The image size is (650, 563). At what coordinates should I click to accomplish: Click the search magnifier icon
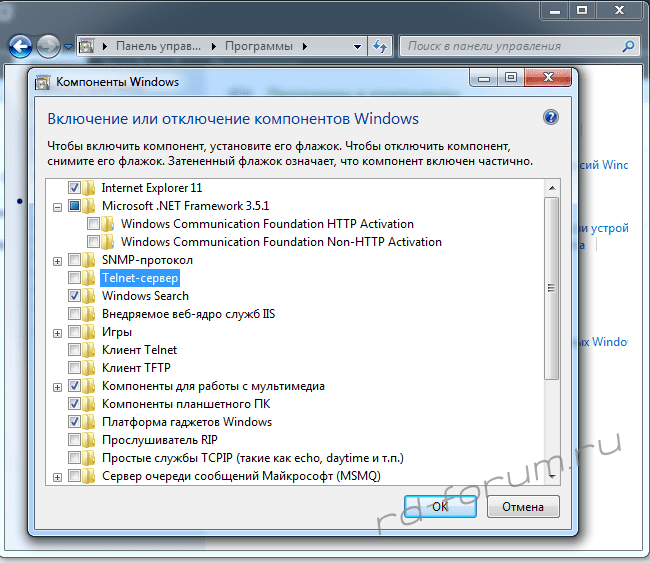point(627,46)
